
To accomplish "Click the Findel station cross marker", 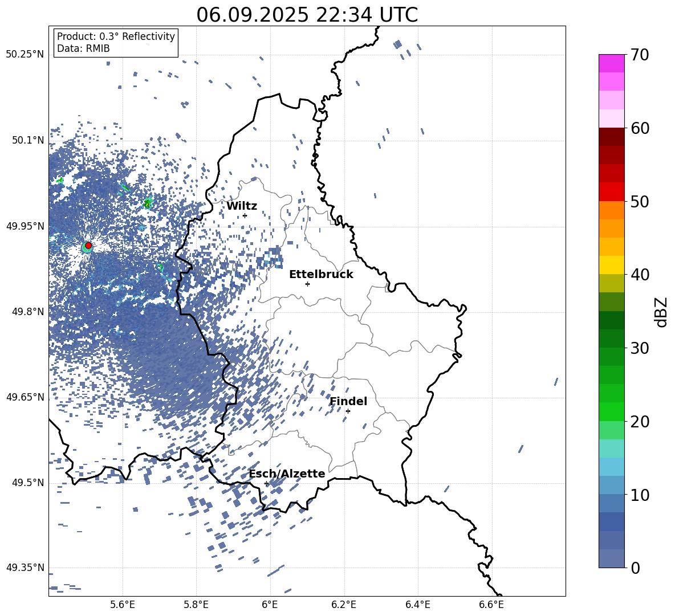I will (348, 411).
